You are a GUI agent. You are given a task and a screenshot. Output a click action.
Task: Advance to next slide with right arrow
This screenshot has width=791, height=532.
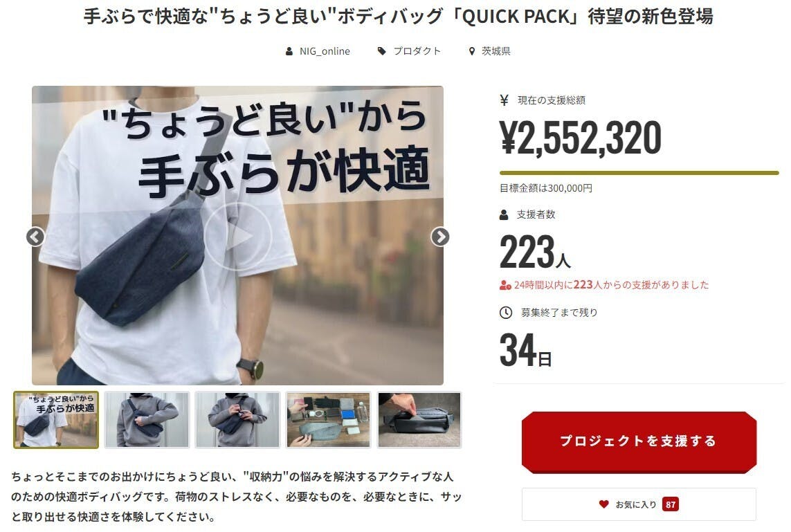click(x=440, y=237)
